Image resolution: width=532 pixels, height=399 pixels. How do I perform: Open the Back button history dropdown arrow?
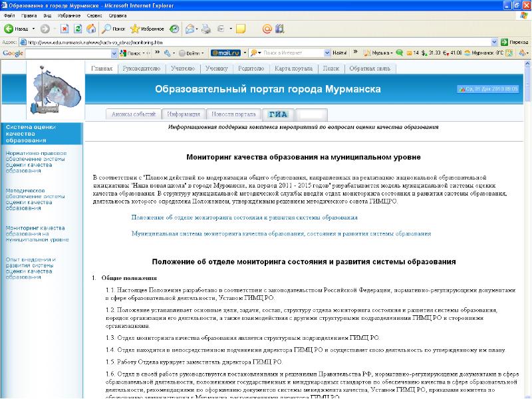click(x=33, y=29)
